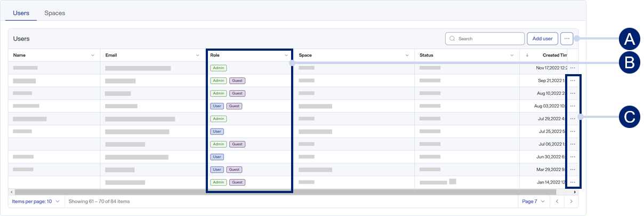644x216 pixels.
Task: Open more options for Jun 30,2022 row
Action: point(573,157)
